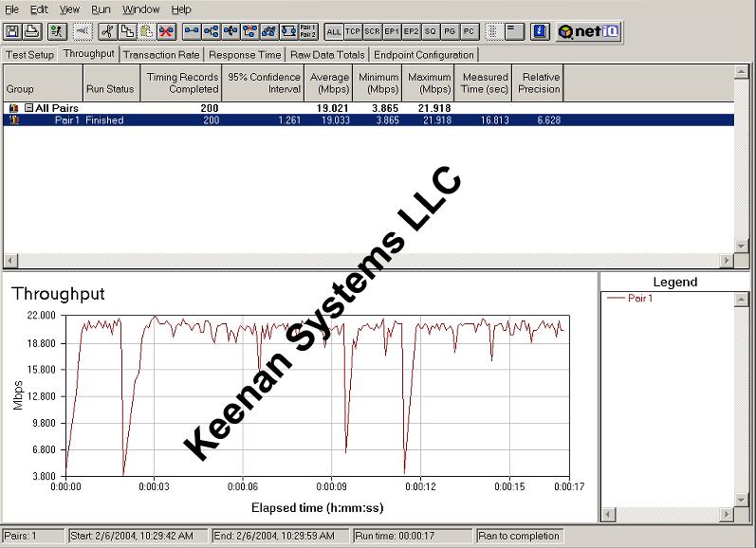Click the Cut scissors icon
Viewport: 756px width, 548px height.
(107, 32)
